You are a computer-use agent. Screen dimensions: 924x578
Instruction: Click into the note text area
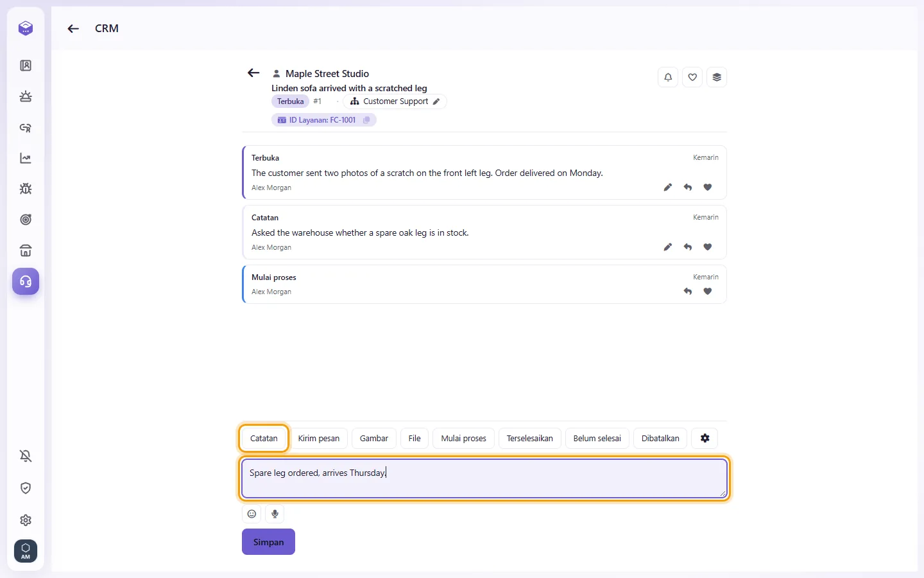[484, 478]
